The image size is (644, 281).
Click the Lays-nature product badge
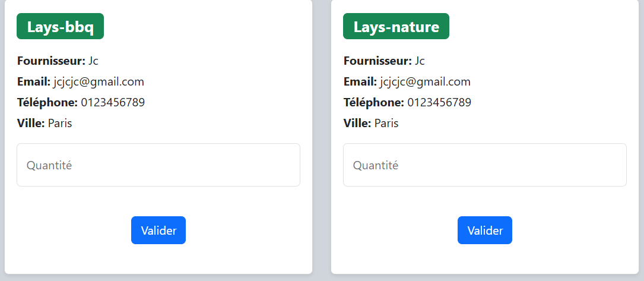click(396, 27)
